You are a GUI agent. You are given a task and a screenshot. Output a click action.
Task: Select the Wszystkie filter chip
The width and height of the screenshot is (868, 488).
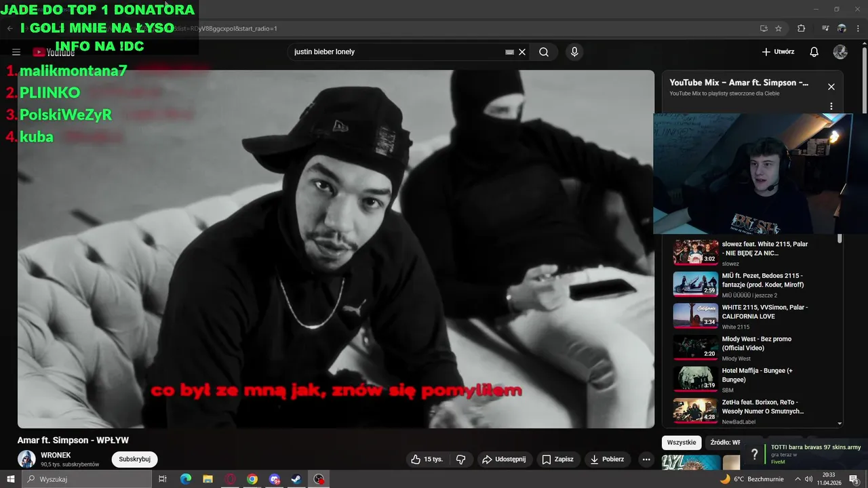[682, 443]
